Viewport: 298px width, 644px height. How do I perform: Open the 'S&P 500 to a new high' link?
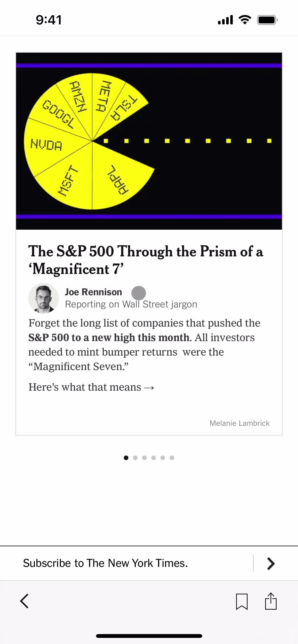point(110,338)
